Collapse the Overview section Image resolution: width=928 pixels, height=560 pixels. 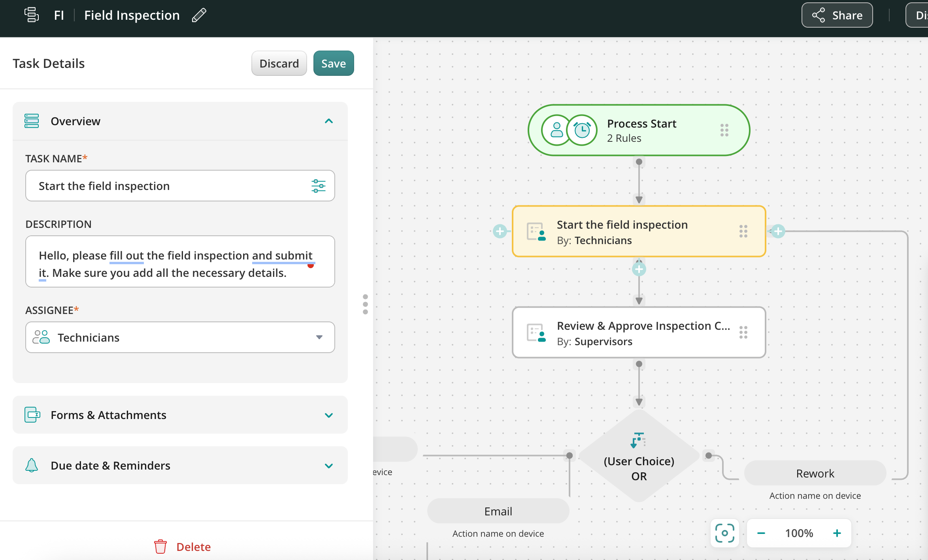[x=328, y=121]
